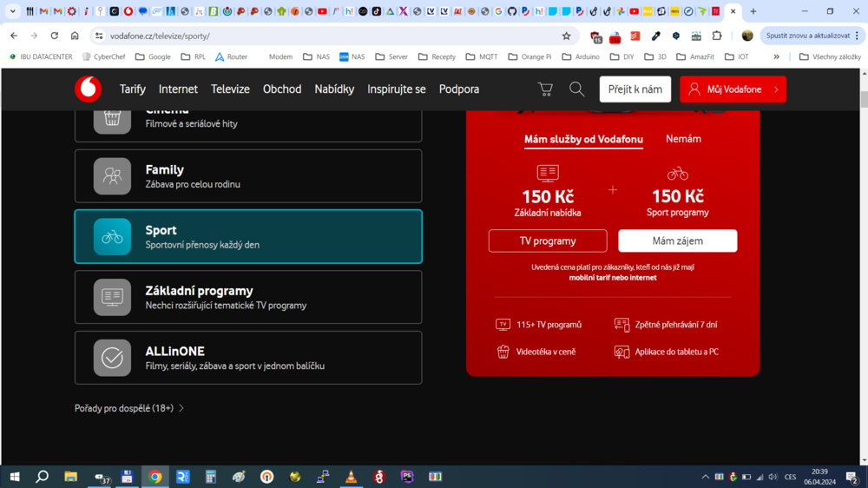
Task: Open File Explorer from taskbar
Action: tap(71, 477)
